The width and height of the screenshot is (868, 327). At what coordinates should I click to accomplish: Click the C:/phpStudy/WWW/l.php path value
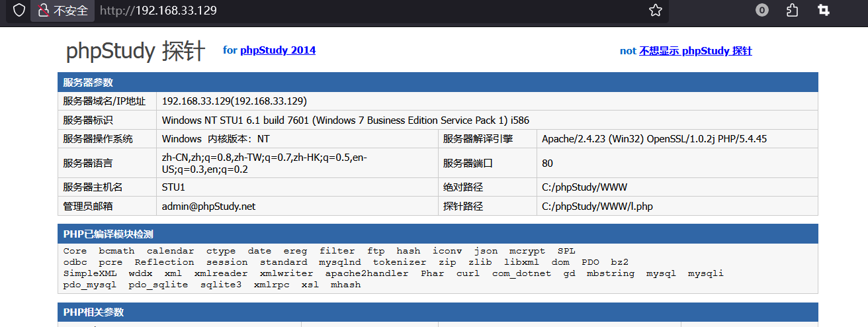click(597, 207)
